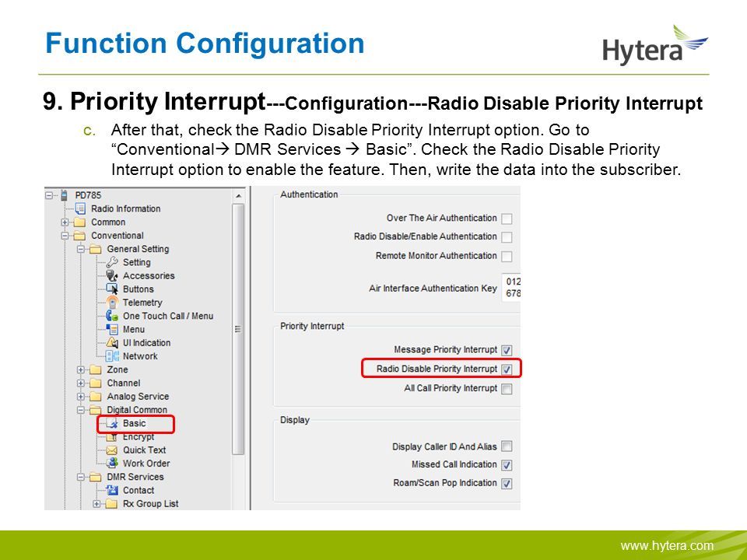Click the Telemetry antenna icon
This screenshot has height=560, width=747.
pyautogui.click(x=112, y=303)
